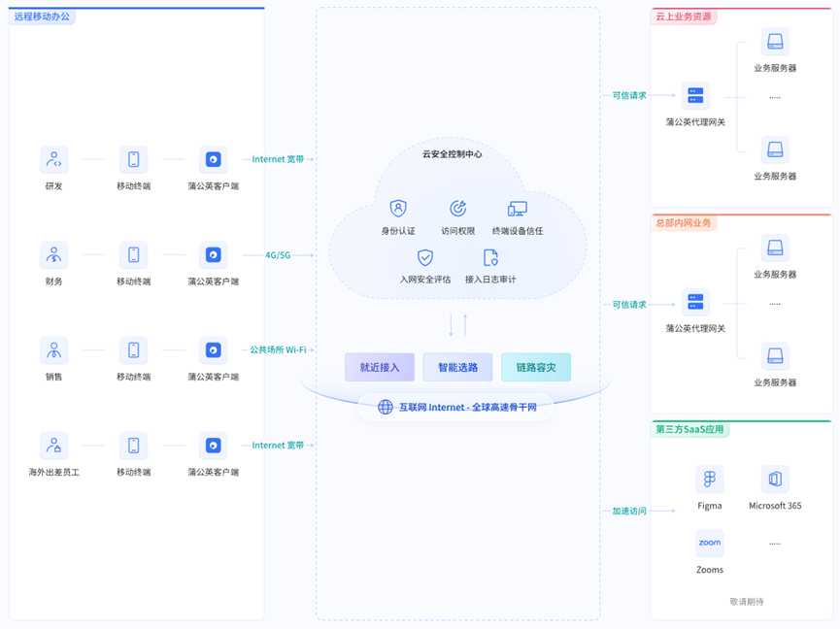Click the 就近接入 button
The width and height of the screenshot is (840, 629).
380,367
